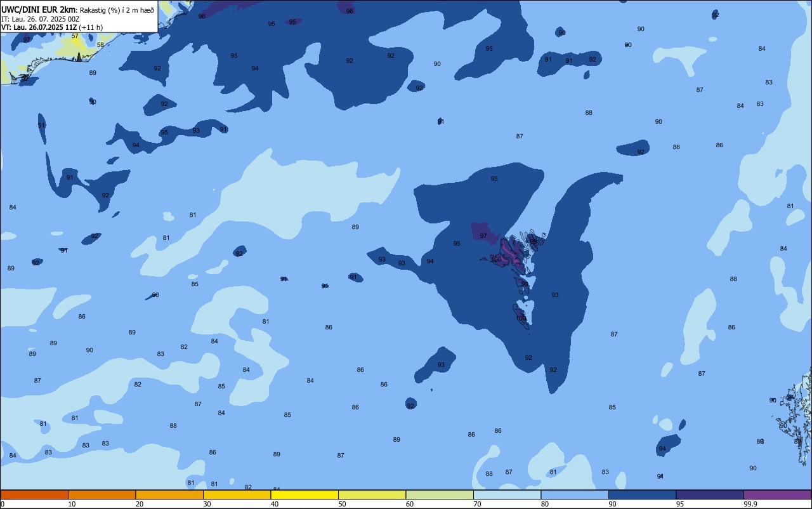Select the '70' legend scale label
812x509 pixels.
pos(477,504)
